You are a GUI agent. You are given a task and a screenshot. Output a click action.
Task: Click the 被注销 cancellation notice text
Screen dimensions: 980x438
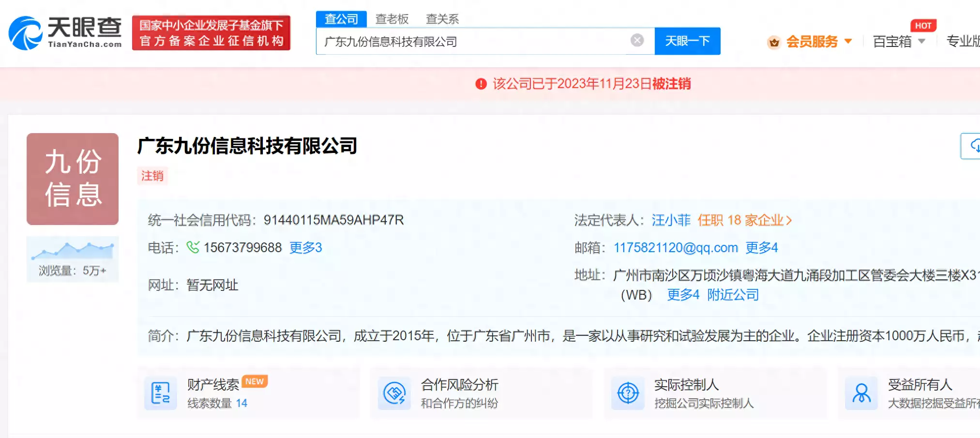coord(671,84)
